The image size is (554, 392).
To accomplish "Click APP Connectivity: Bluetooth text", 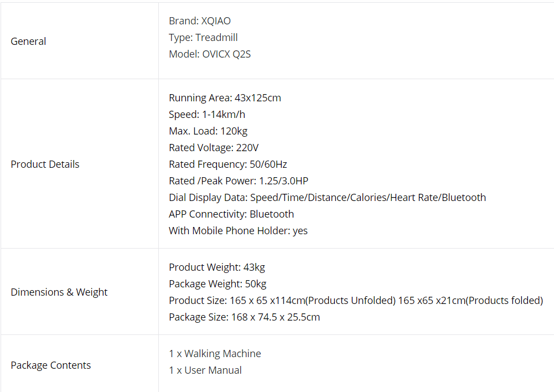I will click(x=231, y=214).
